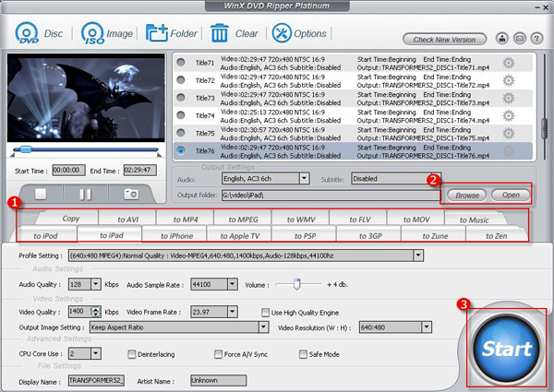Switch to the to 3GP tab
Viewport: 554px width, 392px height.
(370, 235)
